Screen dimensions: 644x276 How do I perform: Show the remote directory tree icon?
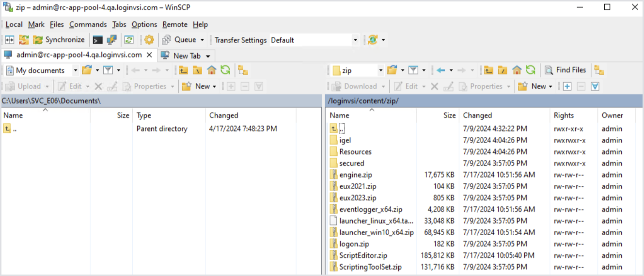[x=599, y=70]
